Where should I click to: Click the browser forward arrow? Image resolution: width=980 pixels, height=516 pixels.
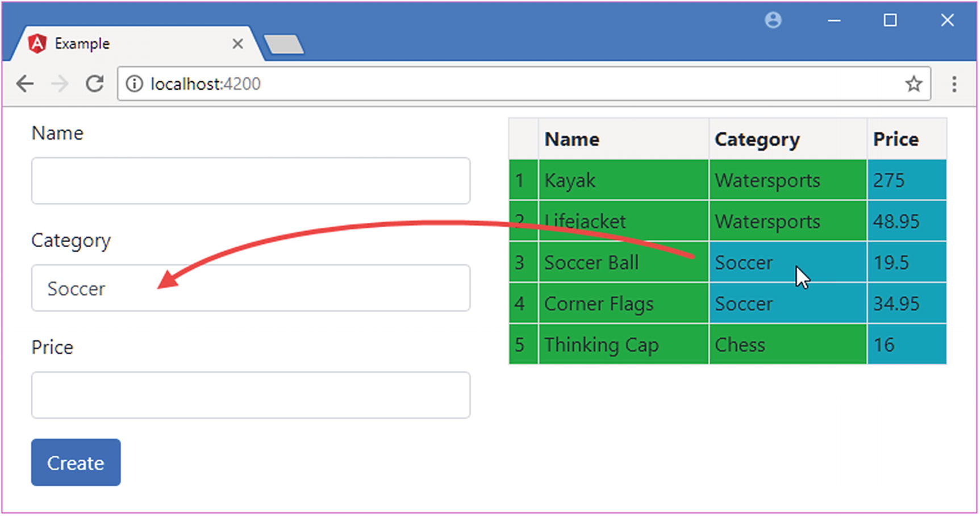point(60,84)
